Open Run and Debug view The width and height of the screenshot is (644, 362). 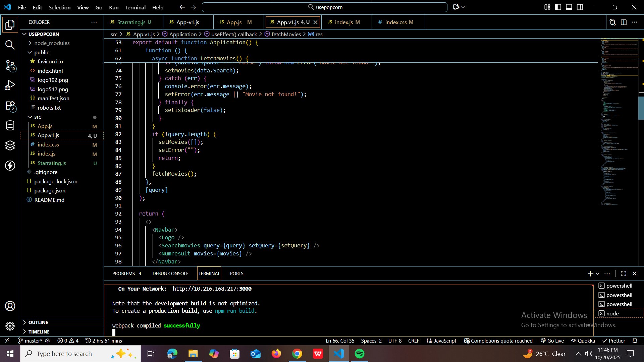click(x=10, y=85)
